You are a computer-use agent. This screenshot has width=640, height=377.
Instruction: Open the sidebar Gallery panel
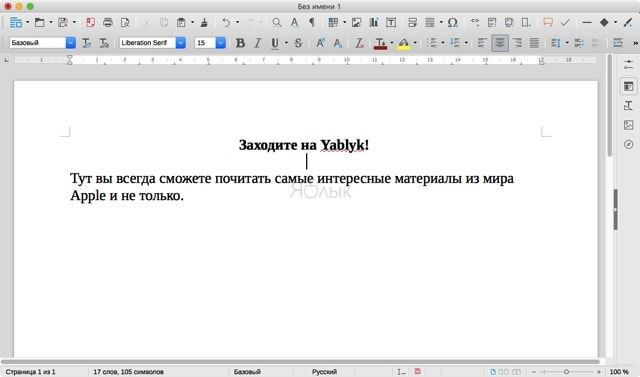pyautogui.click(x=629, y=125)
